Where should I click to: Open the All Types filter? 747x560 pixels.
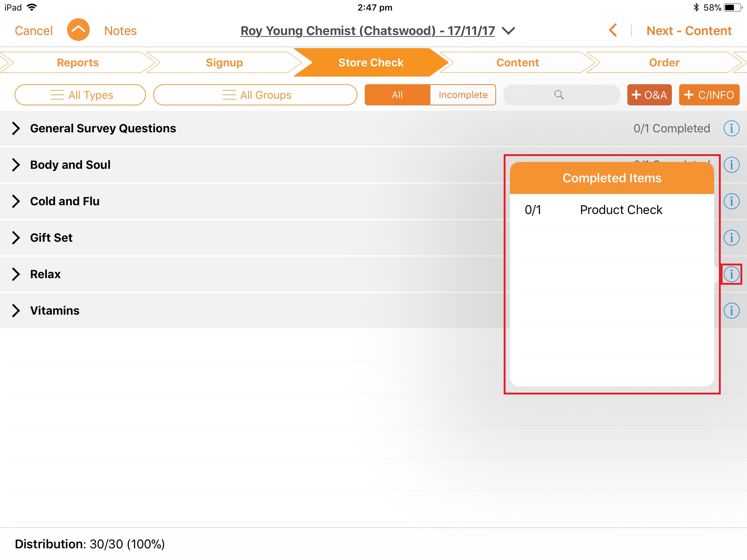[x=80, y=95]
